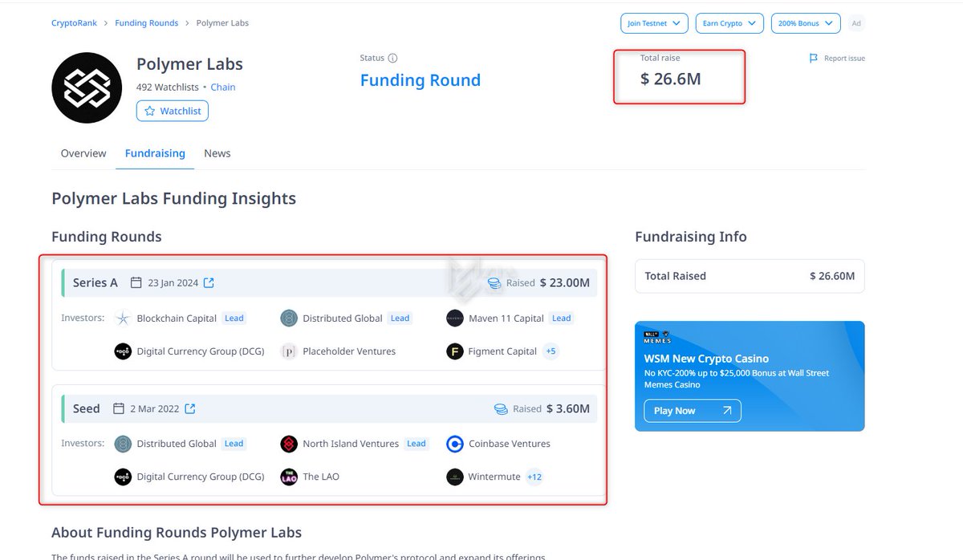
Task: Click the Wintermute logo
Action: [x=455, y=477]
